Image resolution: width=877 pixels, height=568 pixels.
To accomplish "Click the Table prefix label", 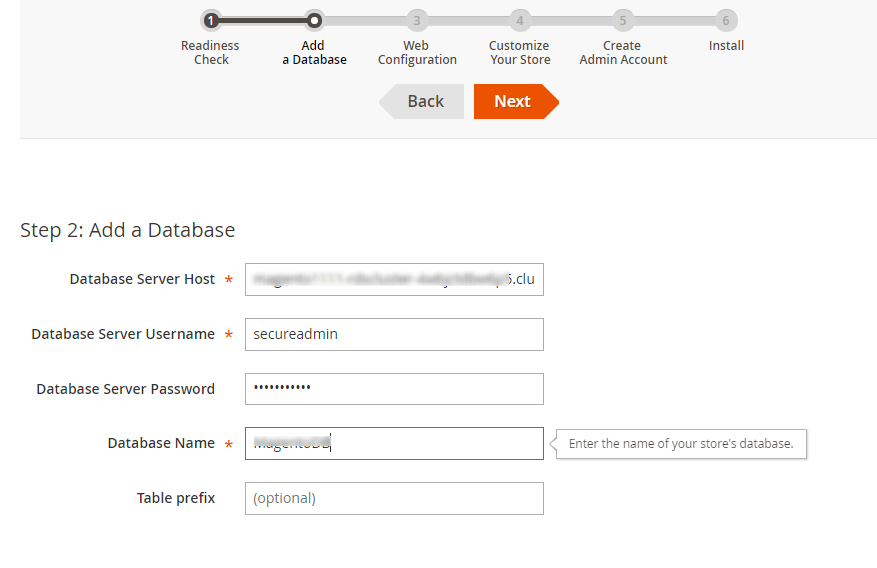I will point(176,498).
